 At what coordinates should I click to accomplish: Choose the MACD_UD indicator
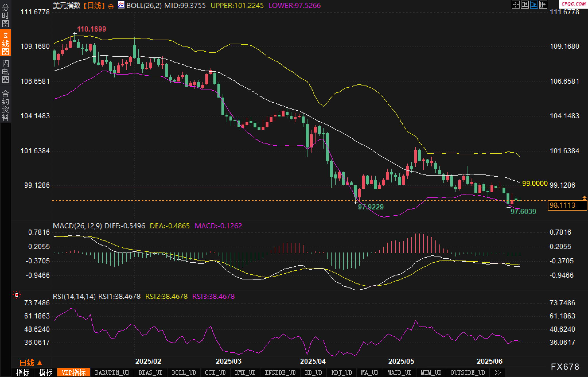(x=399, y=372)
